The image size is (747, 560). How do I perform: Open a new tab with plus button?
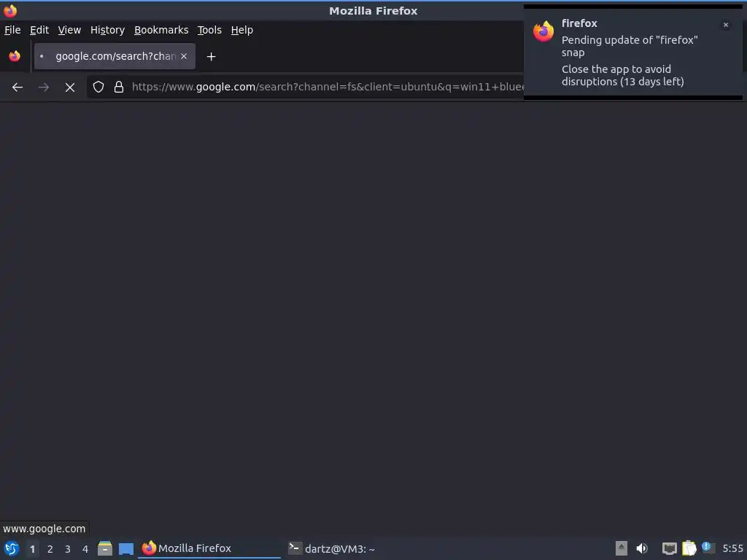(211, 57)
